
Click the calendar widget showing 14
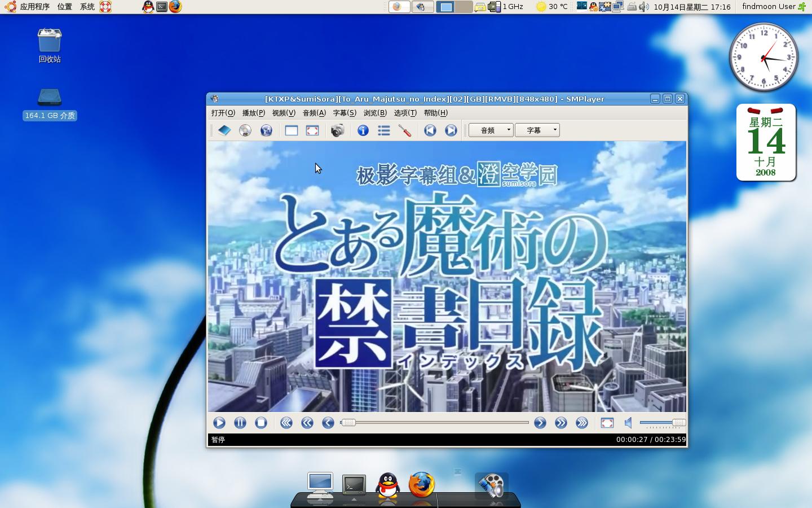point(766,142)
